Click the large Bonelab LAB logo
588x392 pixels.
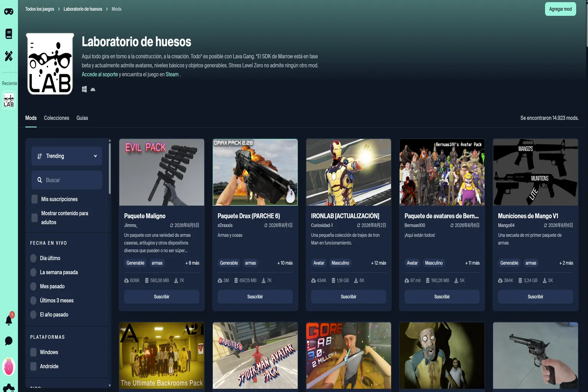point(50,64)
